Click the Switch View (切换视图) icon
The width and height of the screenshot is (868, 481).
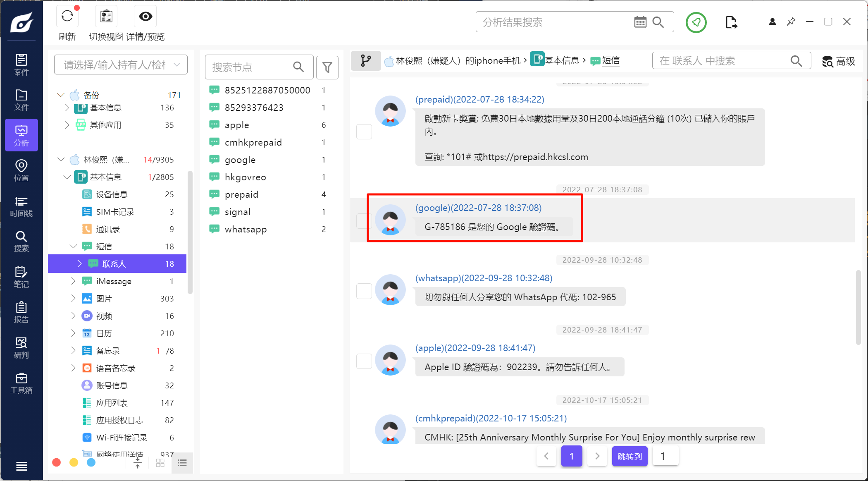coord(106,17)
